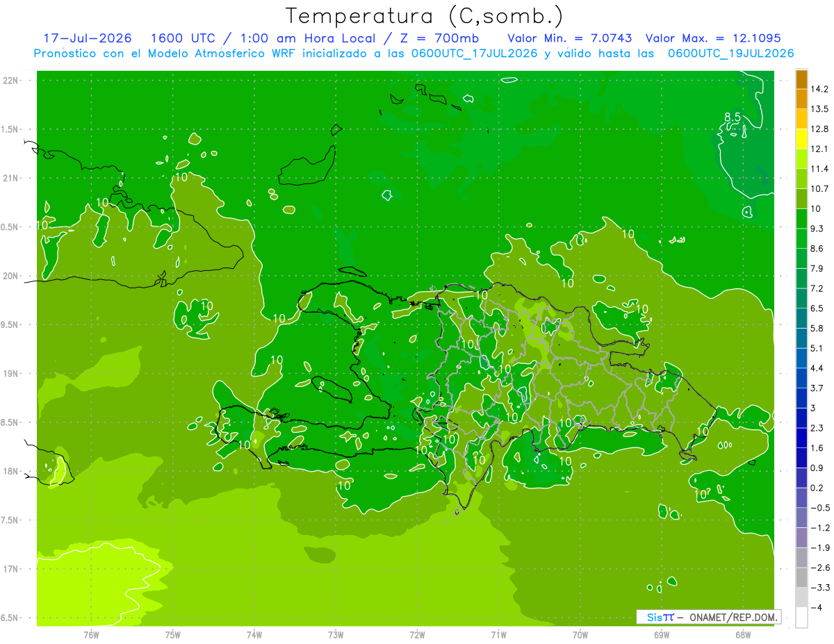
Task: Click the "21N" latitude label
Action: pos(11,178)
